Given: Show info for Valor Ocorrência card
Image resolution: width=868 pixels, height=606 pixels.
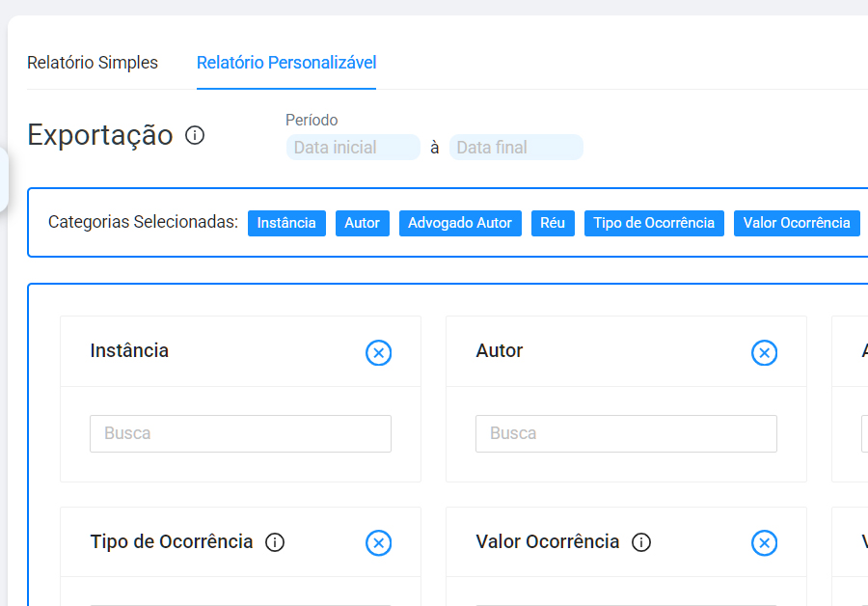Looking at the screenshot, I should click(x=641, y=542).
